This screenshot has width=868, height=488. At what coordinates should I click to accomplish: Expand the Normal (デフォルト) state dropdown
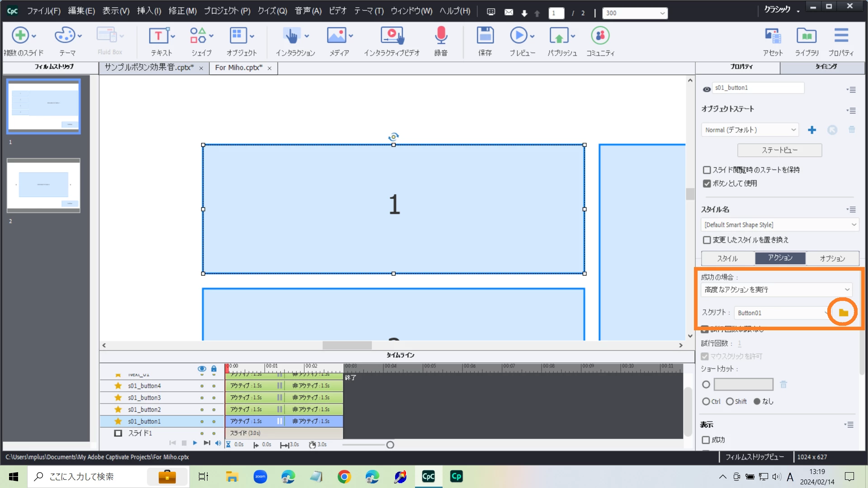[750, 130]
